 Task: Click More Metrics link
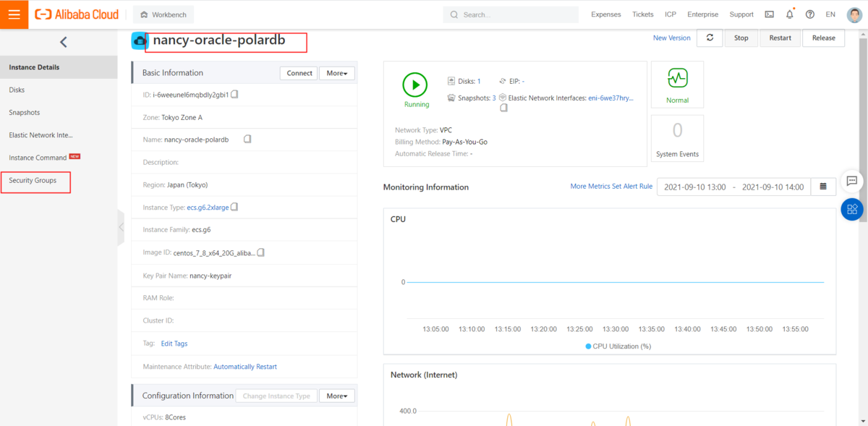(590, 187)
